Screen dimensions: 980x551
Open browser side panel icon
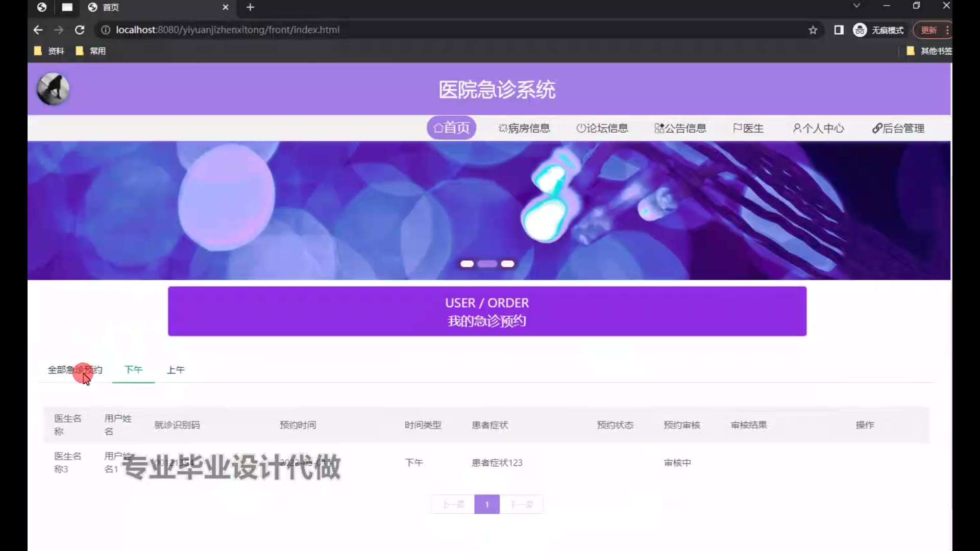tap(839, 30)
